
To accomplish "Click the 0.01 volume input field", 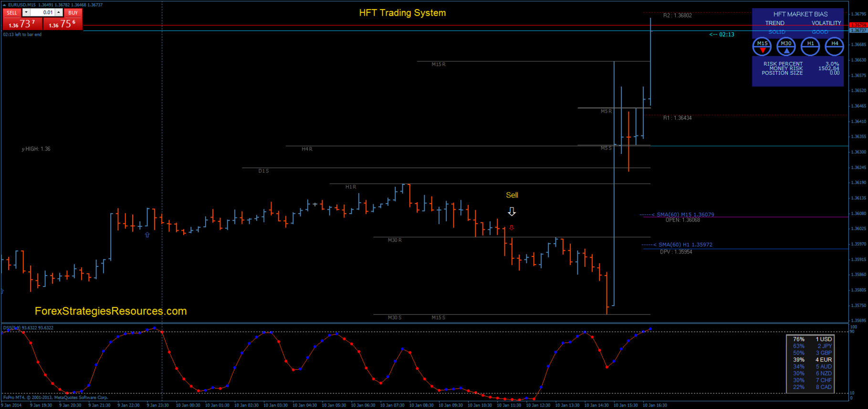I will click(x=42, y=12).
